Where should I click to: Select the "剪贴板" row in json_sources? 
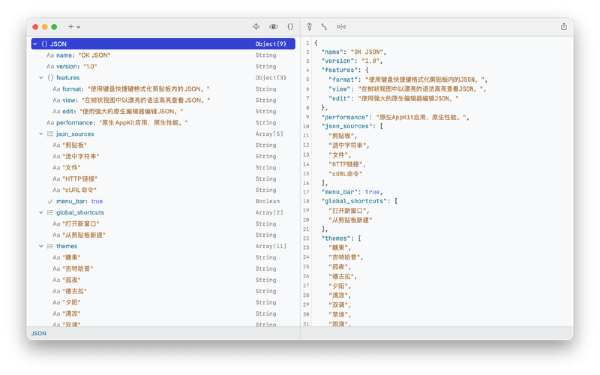coord(163,145)
